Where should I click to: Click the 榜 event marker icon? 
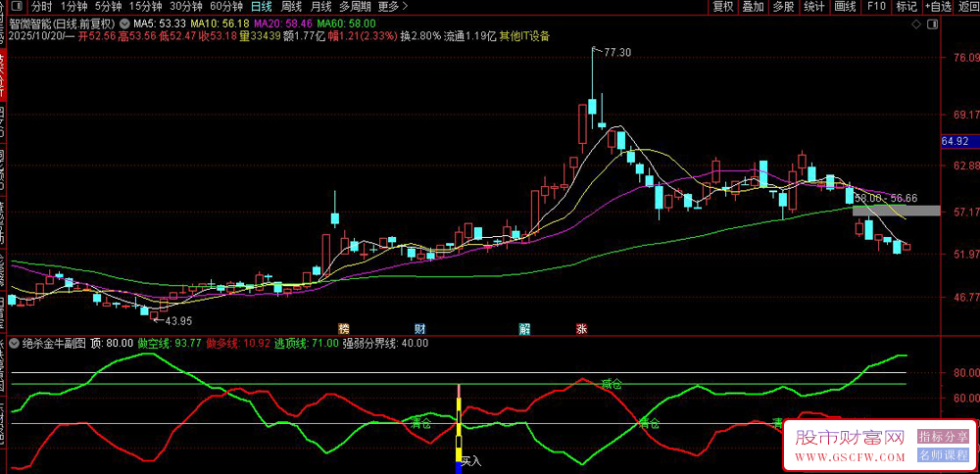[x=343, y=328]
